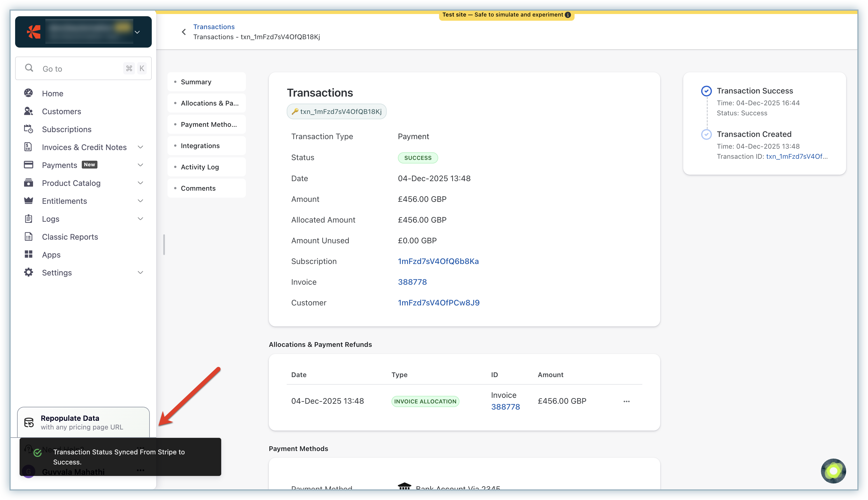868x500 pixels.
Task: Open the Comments section tab
Action: [x=198, y=188]
